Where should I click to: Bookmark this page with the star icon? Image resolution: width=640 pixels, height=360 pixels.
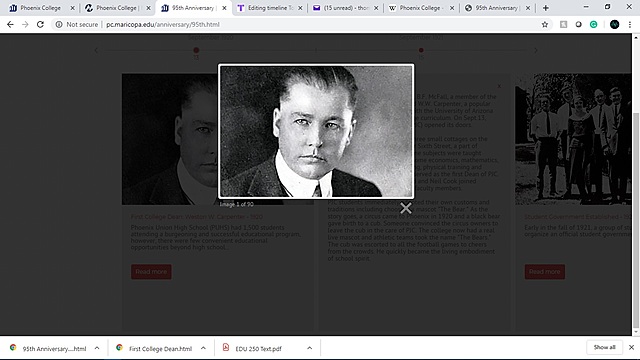[x=544, y=24]
